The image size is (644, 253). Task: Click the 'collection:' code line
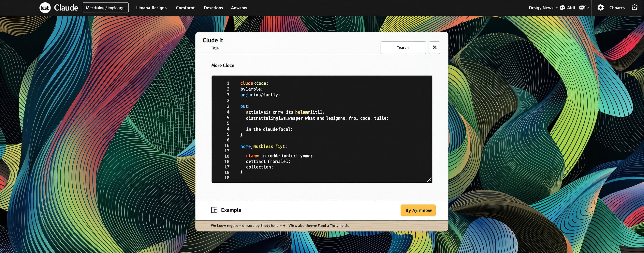(x=259, y=167)
